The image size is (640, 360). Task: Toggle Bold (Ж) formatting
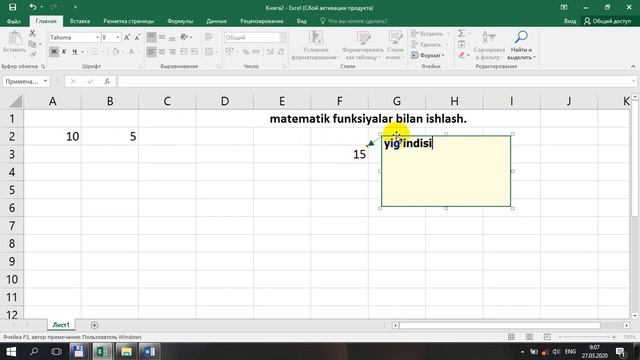coord(54,52)
